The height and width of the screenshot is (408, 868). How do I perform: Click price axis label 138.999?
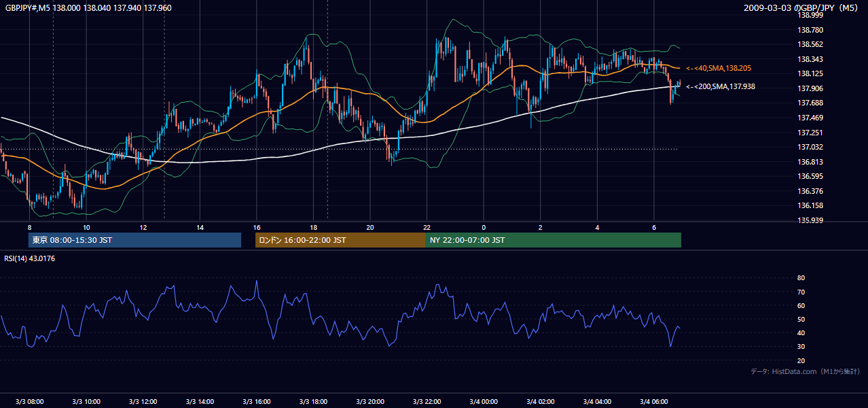point(809,15)
